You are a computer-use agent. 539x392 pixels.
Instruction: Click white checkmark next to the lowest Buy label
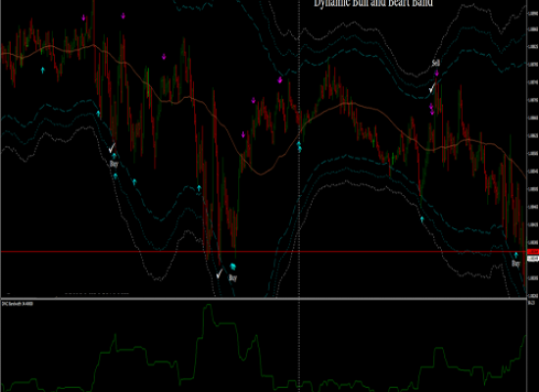click(x=220, y=274)
